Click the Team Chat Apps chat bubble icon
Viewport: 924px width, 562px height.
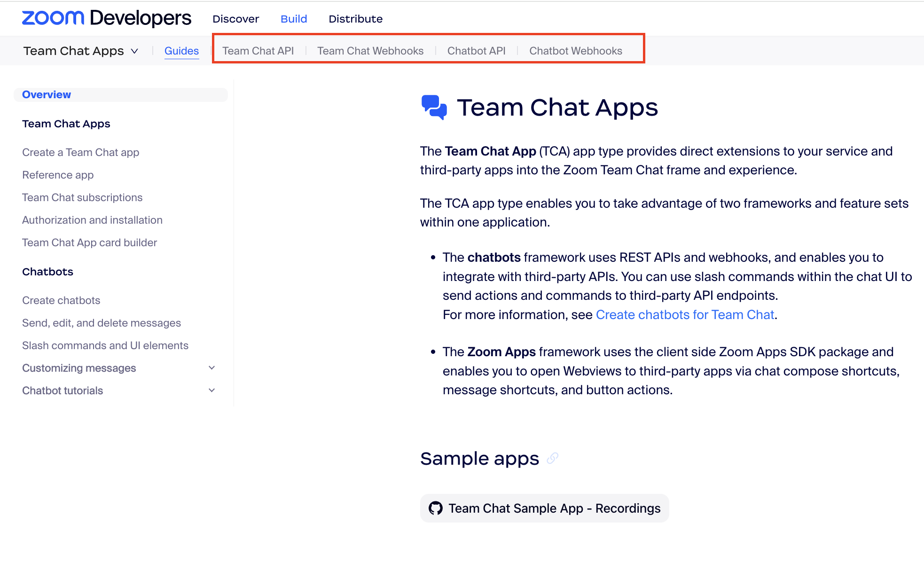click(x=434, y=108)
